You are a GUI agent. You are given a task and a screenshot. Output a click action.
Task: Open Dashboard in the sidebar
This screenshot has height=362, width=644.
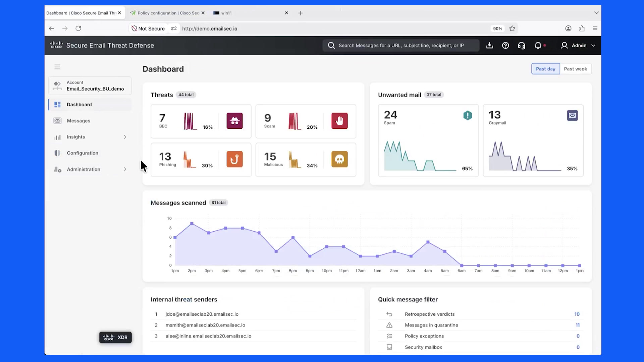pyautogui.click(x=90, y=105)
